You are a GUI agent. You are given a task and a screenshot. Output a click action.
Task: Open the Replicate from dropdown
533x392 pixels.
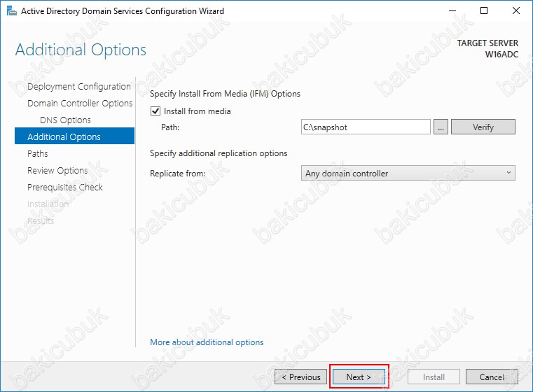(408, 173)
